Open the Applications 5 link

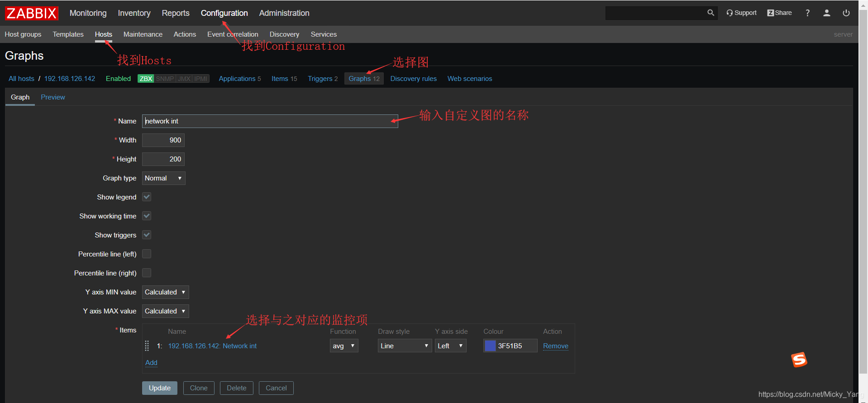[240, 79]
